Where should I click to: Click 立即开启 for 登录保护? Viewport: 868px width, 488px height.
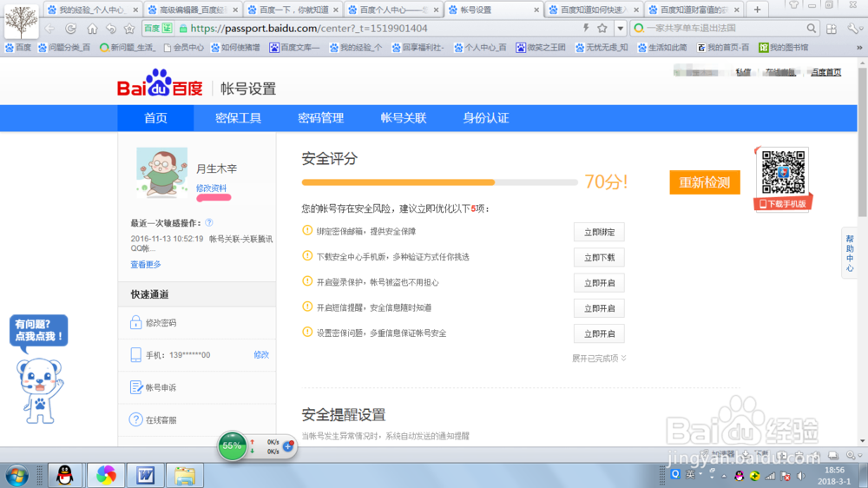pyautogui.click(x=599, y=283)
